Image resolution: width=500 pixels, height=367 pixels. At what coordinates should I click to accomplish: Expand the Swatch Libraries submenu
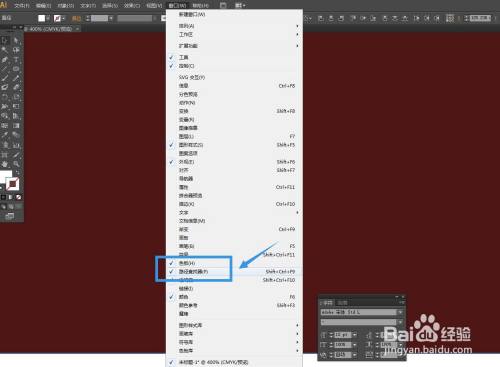click(x=234, y=350)
